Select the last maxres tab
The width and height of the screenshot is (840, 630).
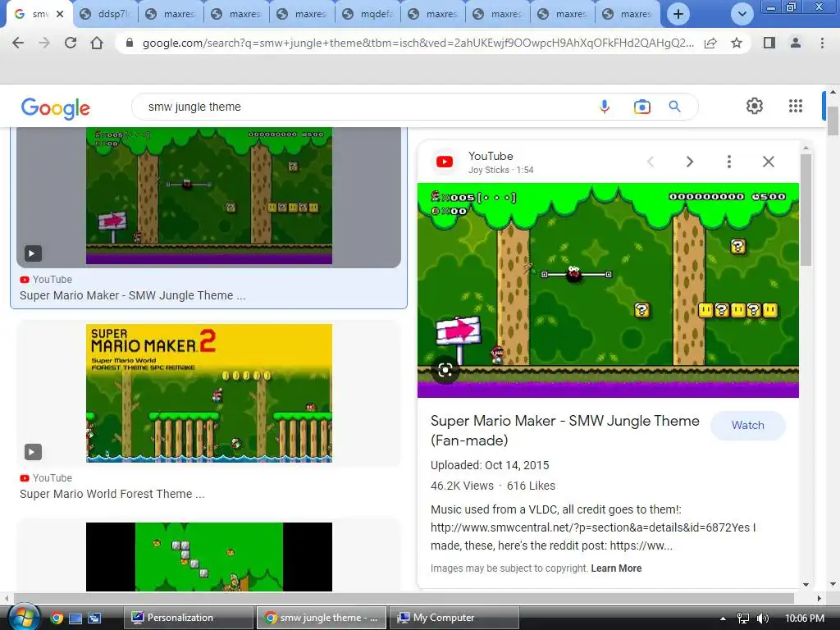coord(628,14)
